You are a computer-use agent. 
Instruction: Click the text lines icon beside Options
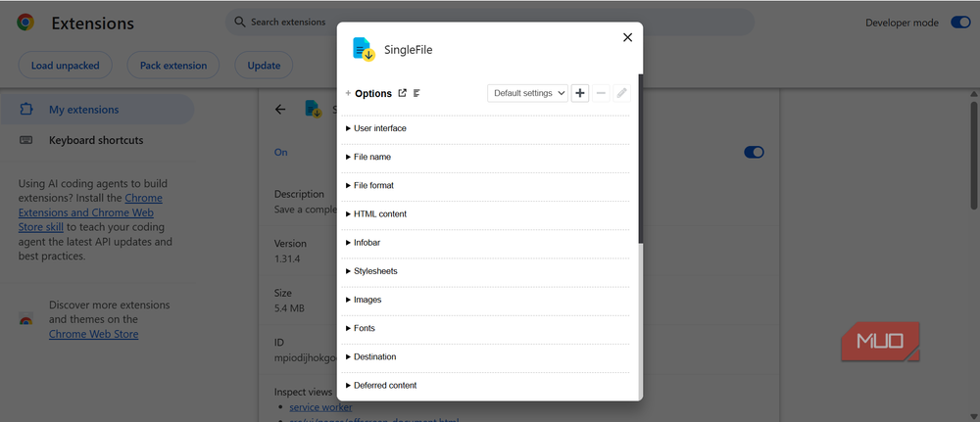coord(416,93)
